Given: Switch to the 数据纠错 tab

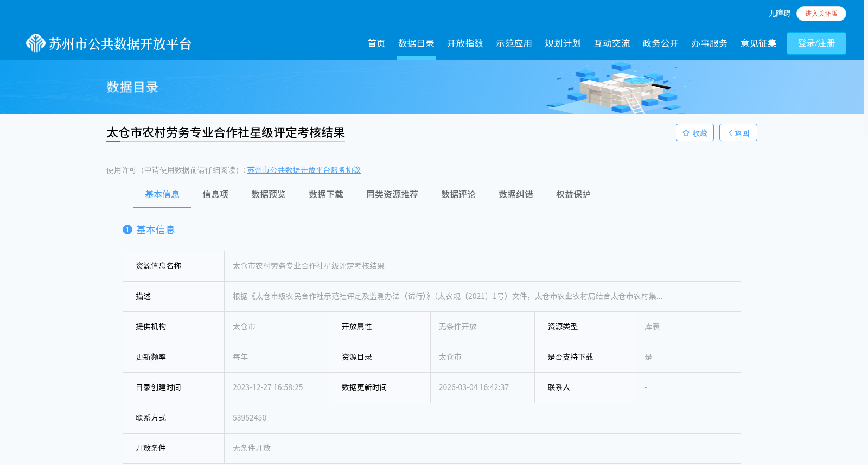Looking at the screenshot, I should (x=515, y=194).
